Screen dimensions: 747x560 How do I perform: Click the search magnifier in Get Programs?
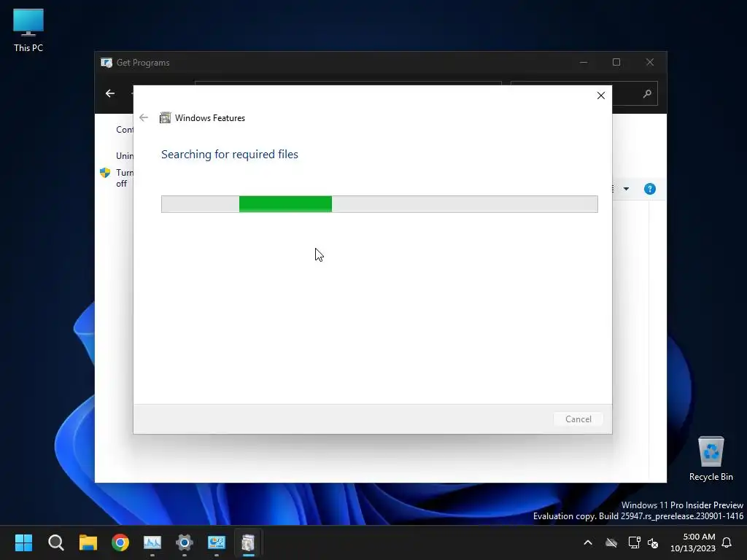point(647,94)
